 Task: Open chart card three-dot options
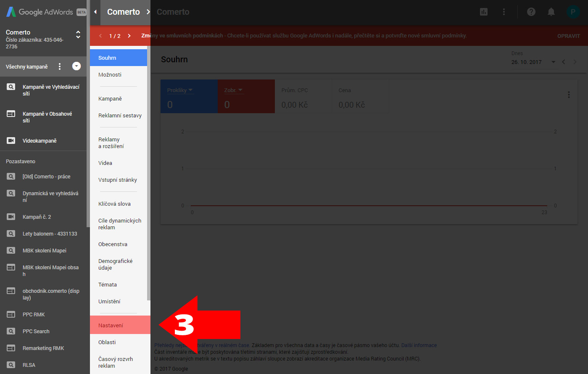[x=569, y=95]
